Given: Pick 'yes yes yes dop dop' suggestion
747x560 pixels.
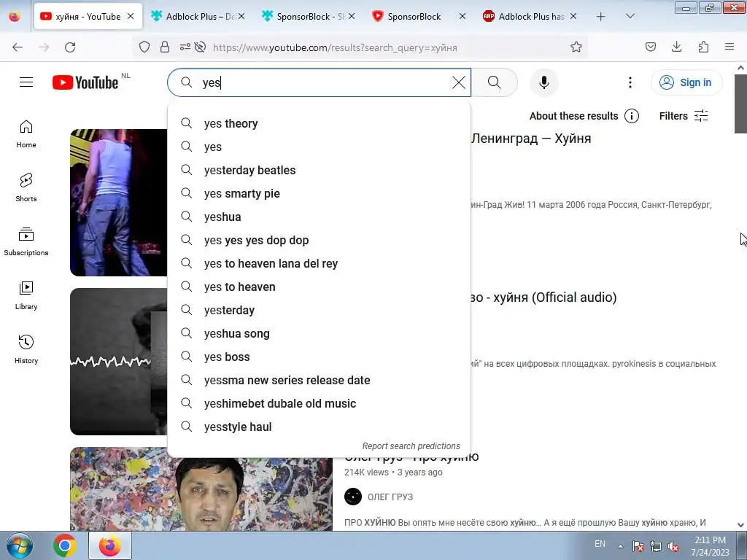Looking at the screenshot, I should [x=319, y=240].
